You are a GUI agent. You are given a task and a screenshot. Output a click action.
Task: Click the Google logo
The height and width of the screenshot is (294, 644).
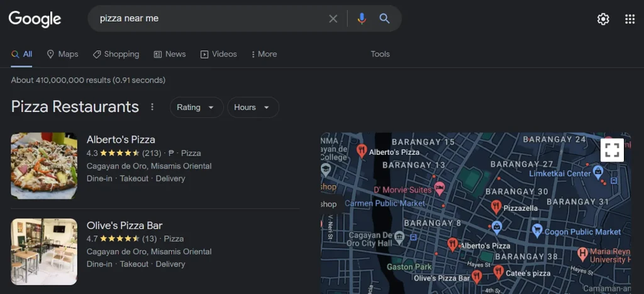coord(35,19)
